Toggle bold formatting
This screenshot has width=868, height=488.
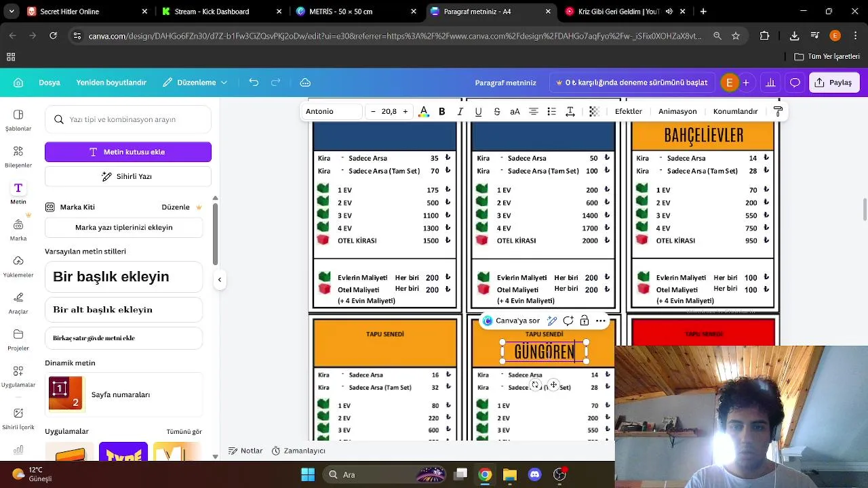(x=441, y=111)
